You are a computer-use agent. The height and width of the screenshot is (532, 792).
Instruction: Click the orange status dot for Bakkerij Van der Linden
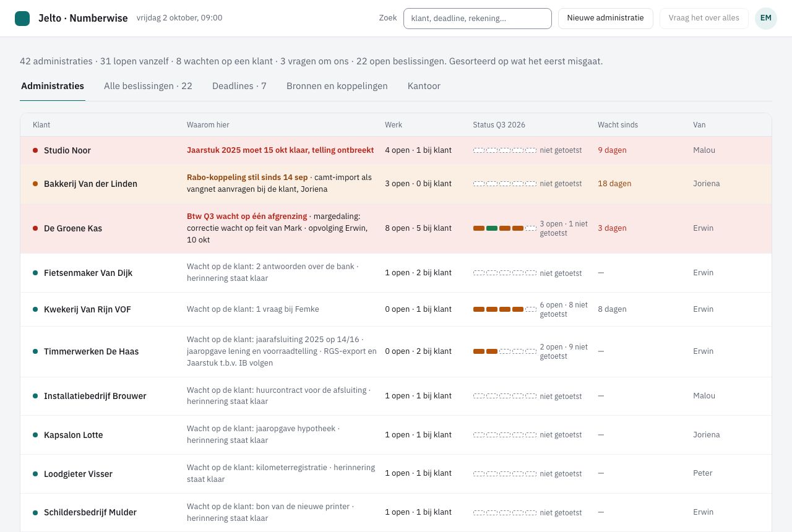(35, 184)
